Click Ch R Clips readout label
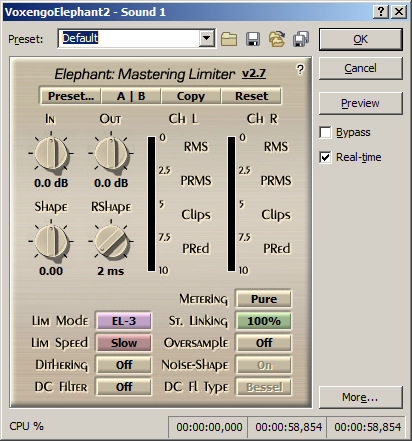412x441 pixels. [276, 215]
